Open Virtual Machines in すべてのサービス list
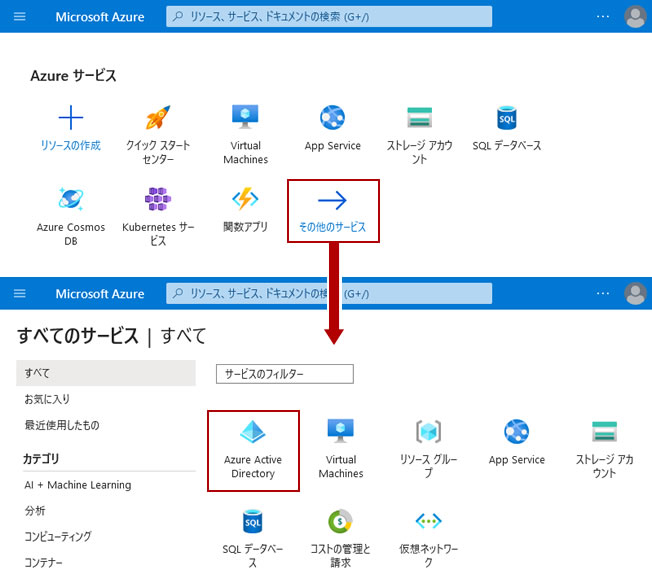 pyautogui.click(x=341, y=448)
